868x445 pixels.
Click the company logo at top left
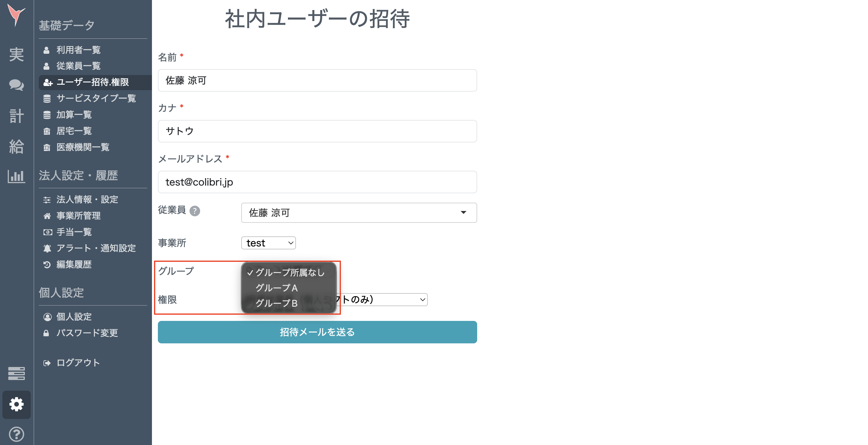click(17, 14)
